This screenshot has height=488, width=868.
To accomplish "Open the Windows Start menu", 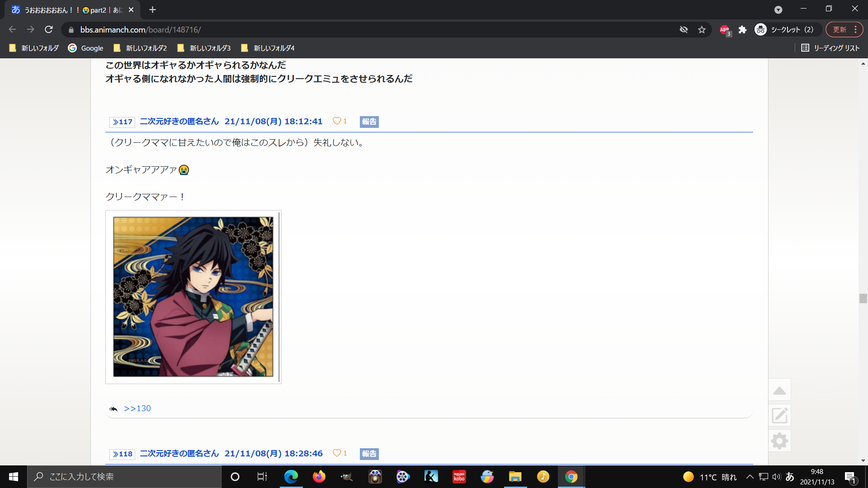I will tap(14, 477).
